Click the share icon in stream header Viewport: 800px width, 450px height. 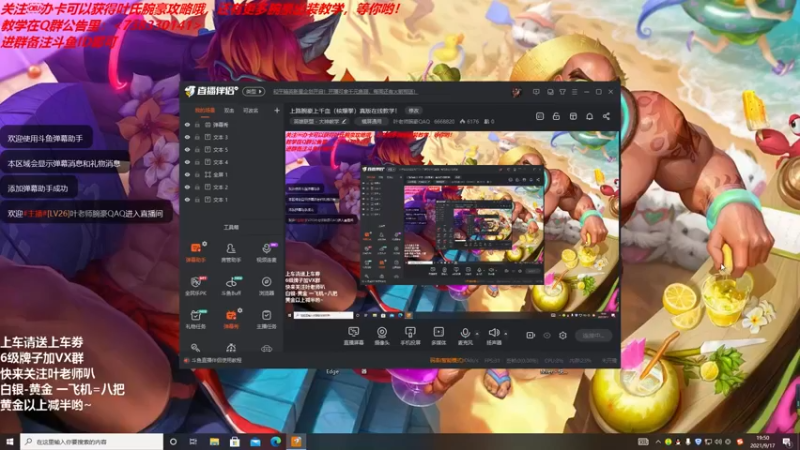[x=606, y=116]
